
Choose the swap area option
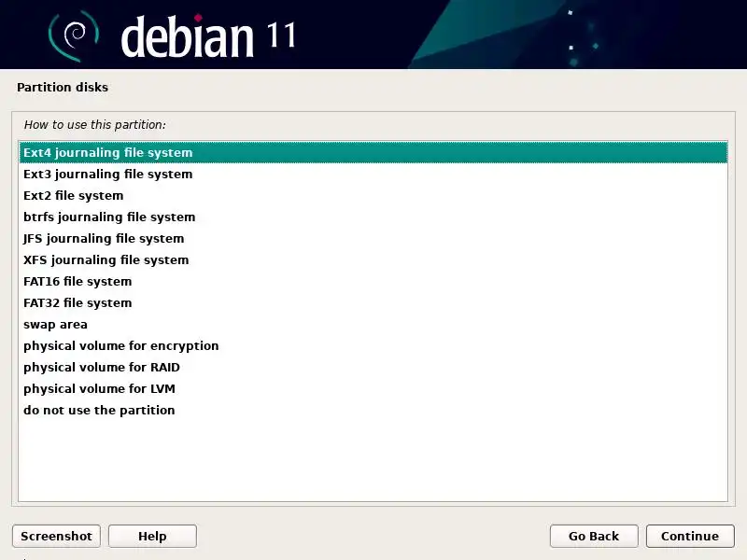coord(373,324)
